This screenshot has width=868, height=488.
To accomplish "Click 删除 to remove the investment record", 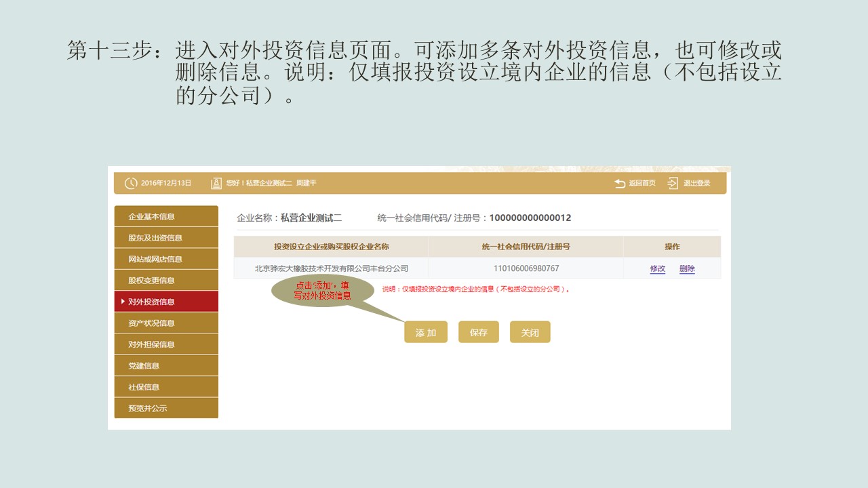I will (x=686, y=268).
